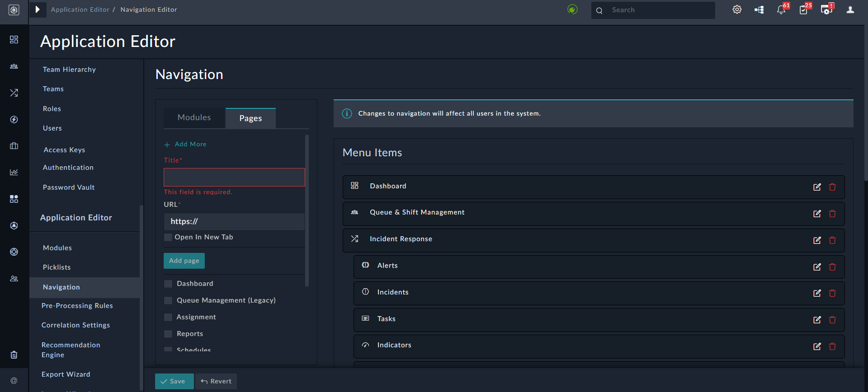The image size is (868, 392).
Task: Click the briefcase icon in left rail
Action: click(14, 146)
